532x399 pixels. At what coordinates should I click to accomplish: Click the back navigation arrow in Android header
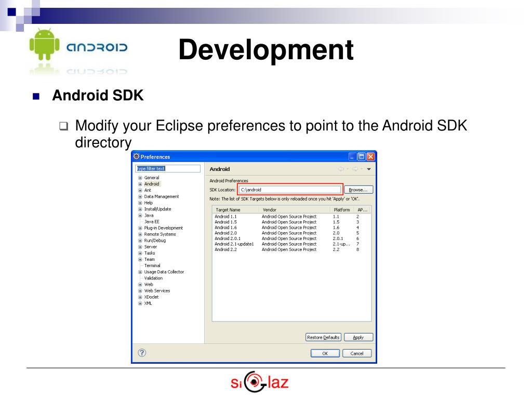[x=341, y=169]
